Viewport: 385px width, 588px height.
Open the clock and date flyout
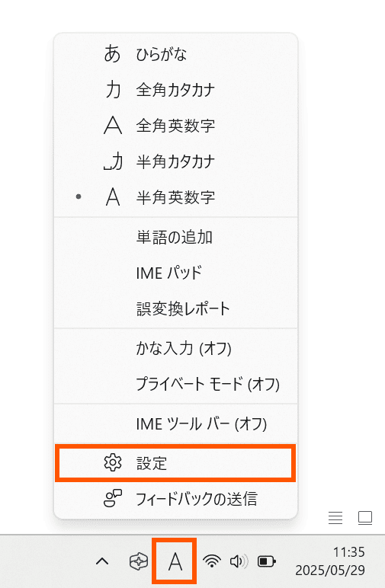tap(330, 561)
